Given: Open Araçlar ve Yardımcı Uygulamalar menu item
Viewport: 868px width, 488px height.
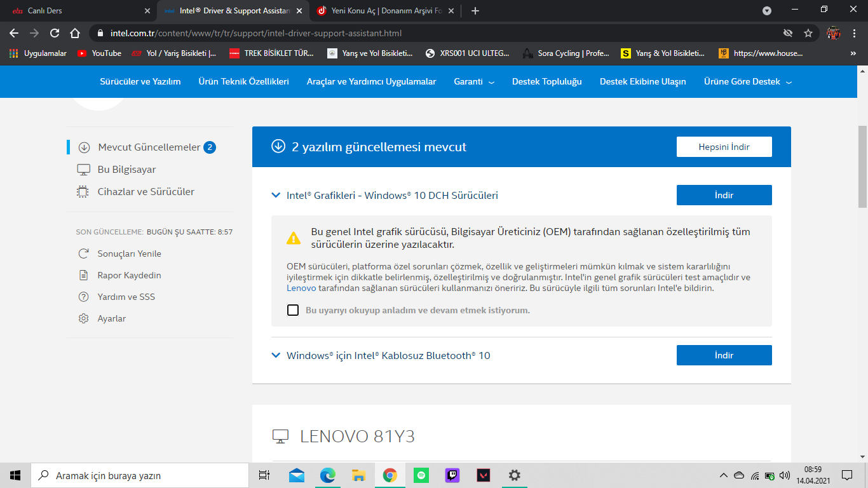Looking at the screenshot, I should click(x=372, y=81).
